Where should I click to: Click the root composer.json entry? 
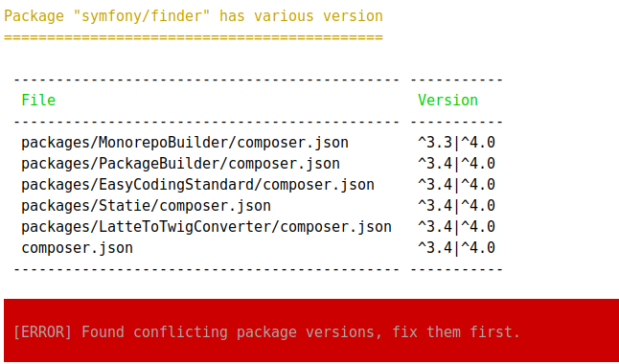[x=77, y=248]
